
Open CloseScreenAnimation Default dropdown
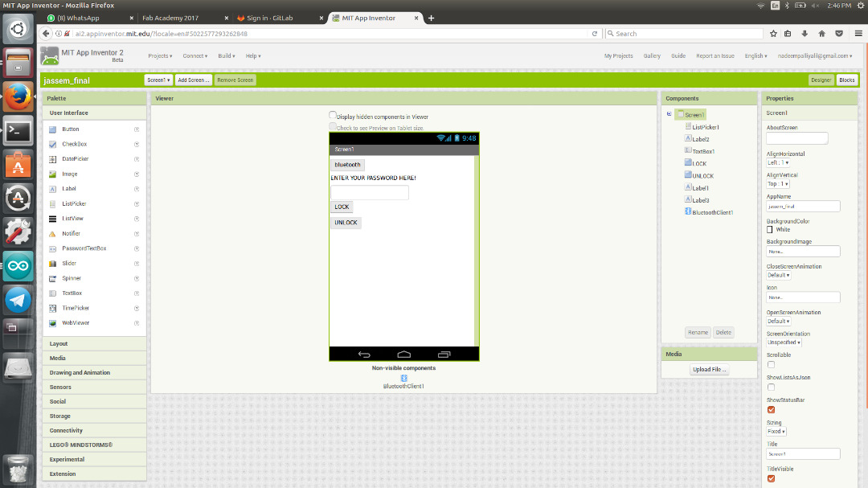click(778, 275)
